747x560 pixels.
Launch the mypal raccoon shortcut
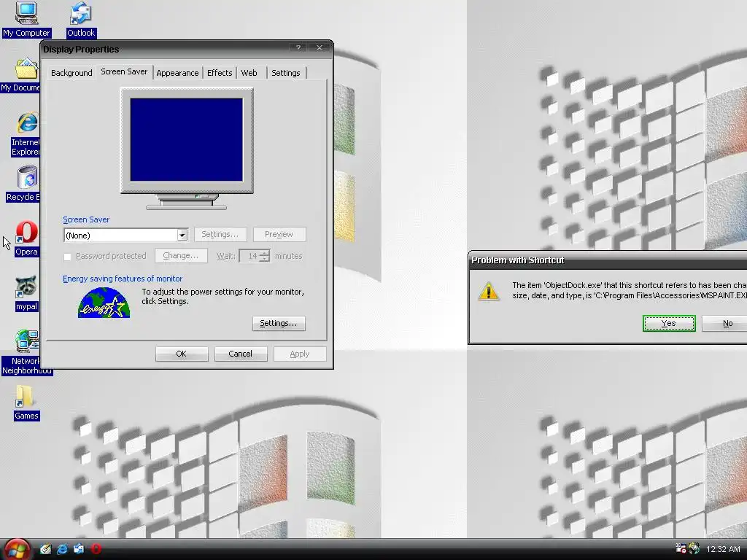coord(26,293)
